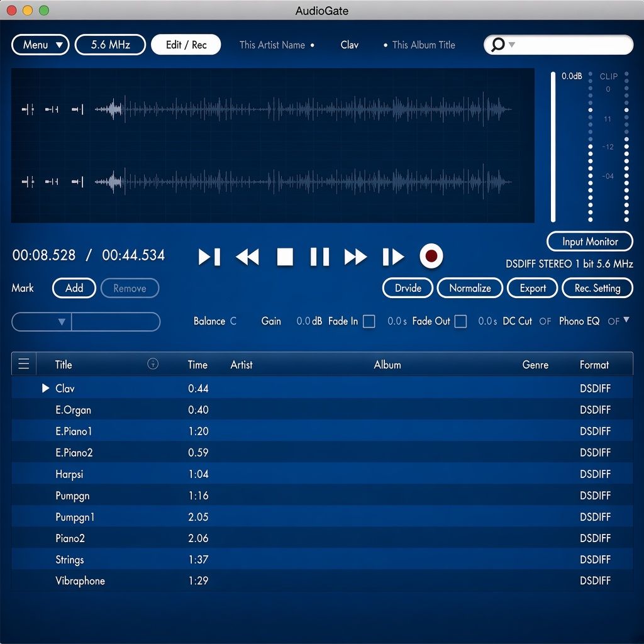
Task: Stop playback with the square icon
Action: [285, 257]
